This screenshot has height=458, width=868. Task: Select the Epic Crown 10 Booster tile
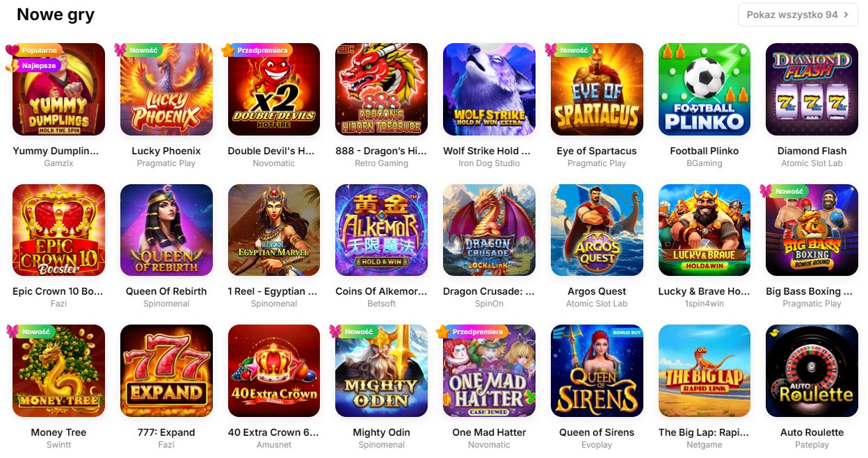coord(58,230)
